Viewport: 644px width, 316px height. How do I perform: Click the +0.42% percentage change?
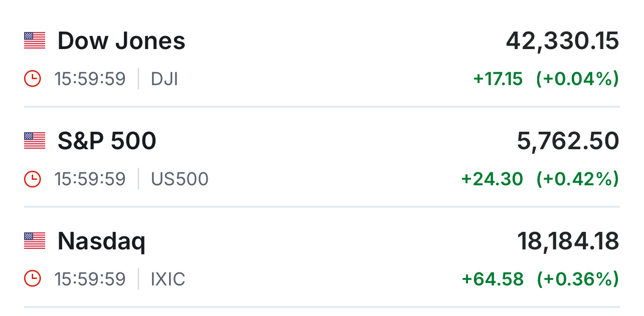577,179
